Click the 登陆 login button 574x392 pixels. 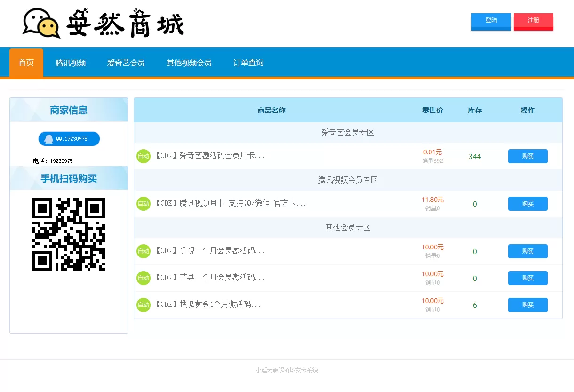491,22
